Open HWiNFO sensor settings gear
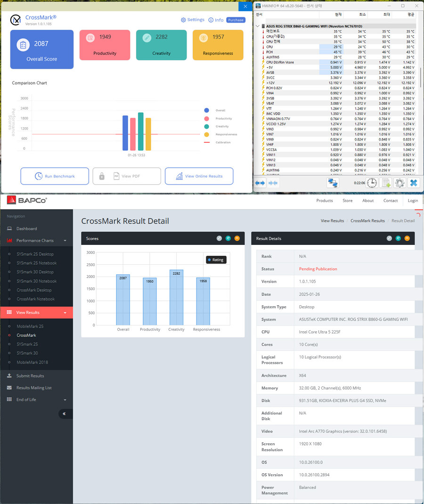Image resolution: width=424 pixels, height=504 pixels. [x=400, y=183]
